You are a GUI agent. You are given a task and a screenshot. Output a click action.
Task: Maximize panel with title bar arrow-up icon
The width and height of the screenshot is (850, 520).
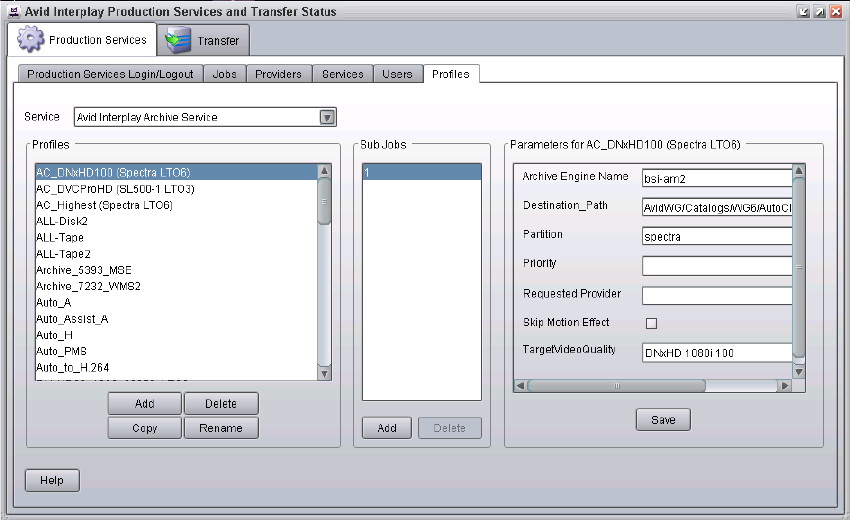coord(820,11)
